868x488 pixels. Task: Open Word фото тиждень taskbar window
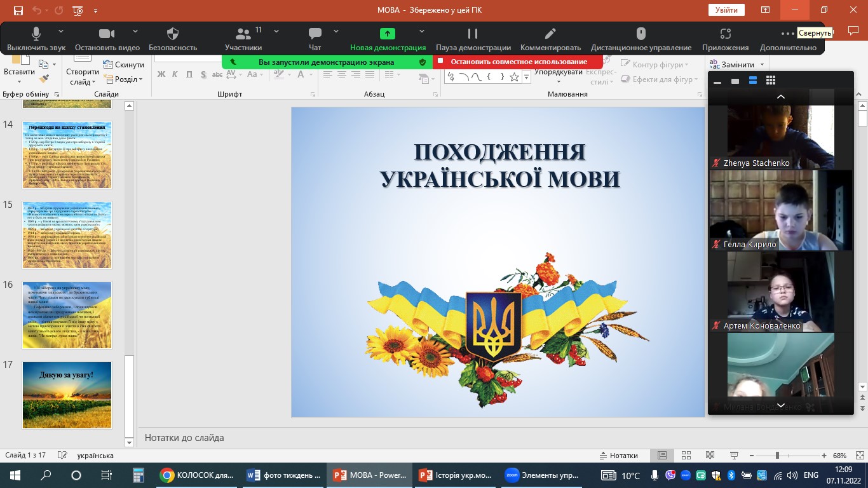285,475
